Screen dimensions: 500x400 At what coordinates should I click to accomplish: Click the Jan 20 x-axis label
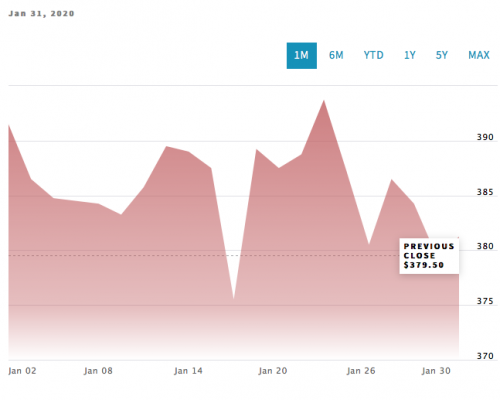273,371
